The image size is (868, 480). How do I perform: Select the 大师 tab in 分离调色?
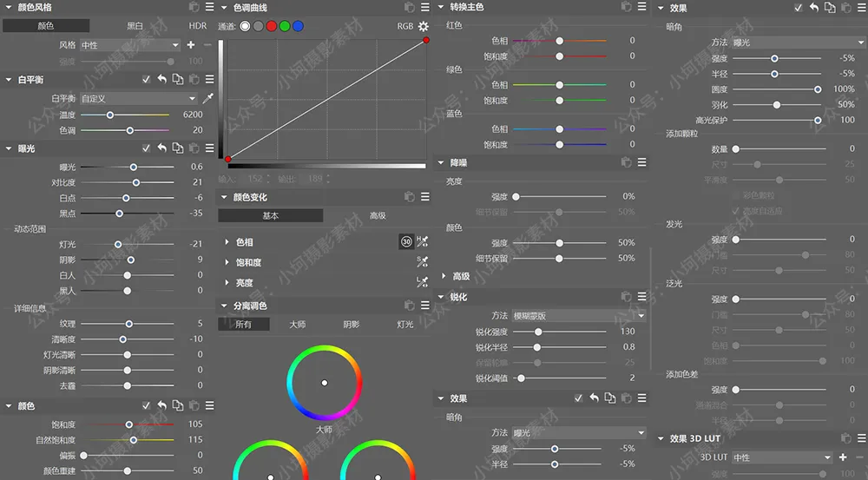297,324
